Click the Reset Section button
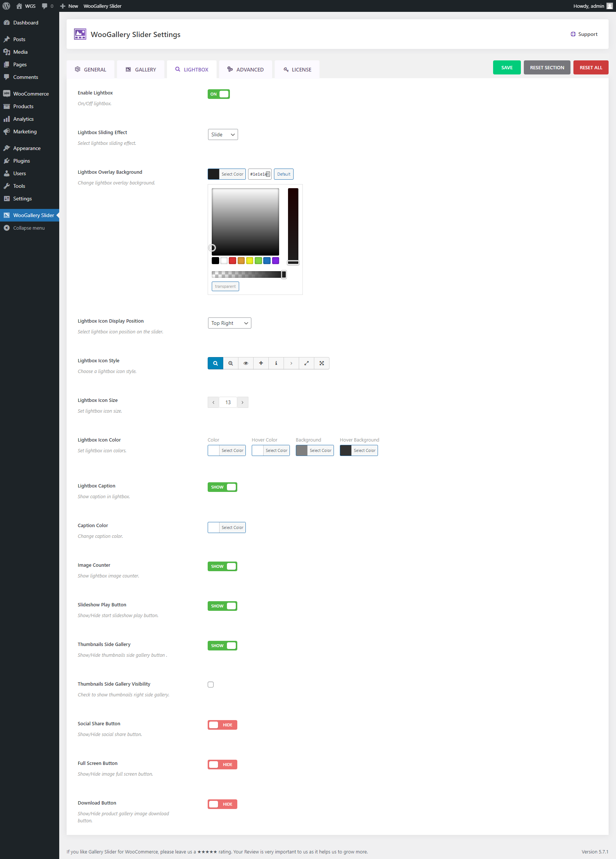616x859 pixels. click(x=547, y=67)
